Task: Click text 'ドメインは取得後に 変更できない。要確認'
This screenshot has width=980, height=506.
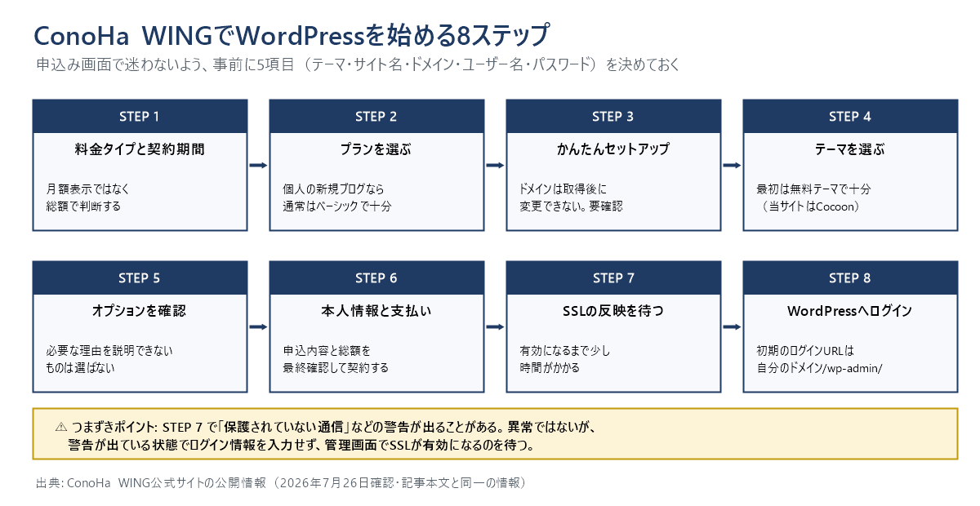Action: point(571,198)
